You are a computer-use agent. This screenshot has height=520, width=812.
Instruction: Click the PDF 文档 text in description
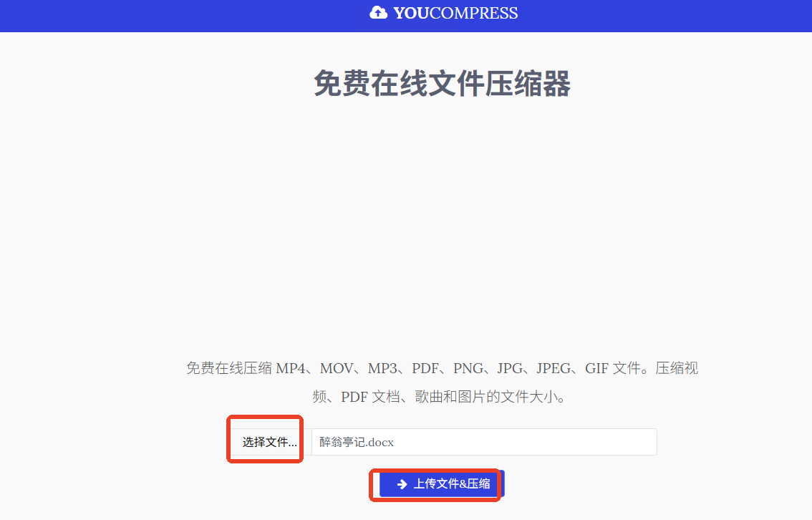pos(370,397)
